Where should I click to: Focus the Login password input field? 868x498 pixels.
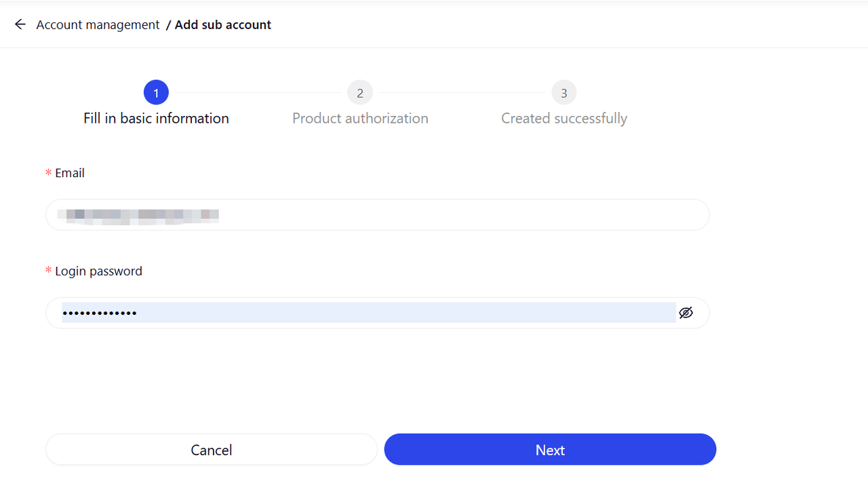click(x=366, y=313)
